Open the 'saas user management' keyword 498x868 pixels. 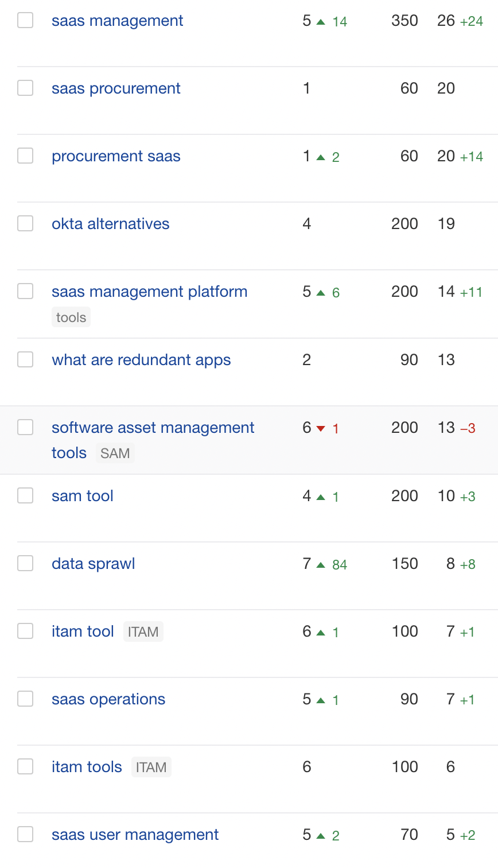(x=135, y=834)
